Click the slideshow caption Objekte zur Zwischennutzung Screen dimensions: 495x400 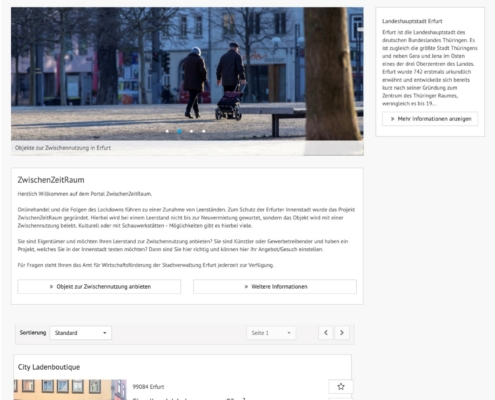[x=63, y=148]
